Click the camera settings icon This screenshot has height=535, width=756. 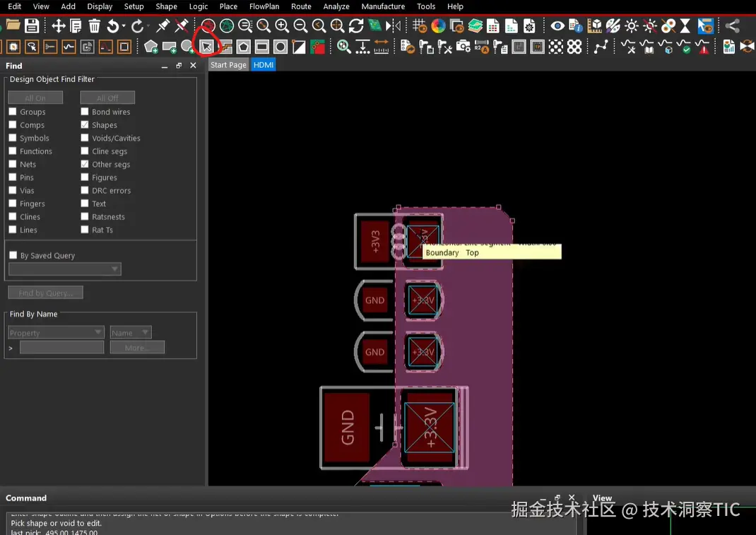click(x=463, y=47)
